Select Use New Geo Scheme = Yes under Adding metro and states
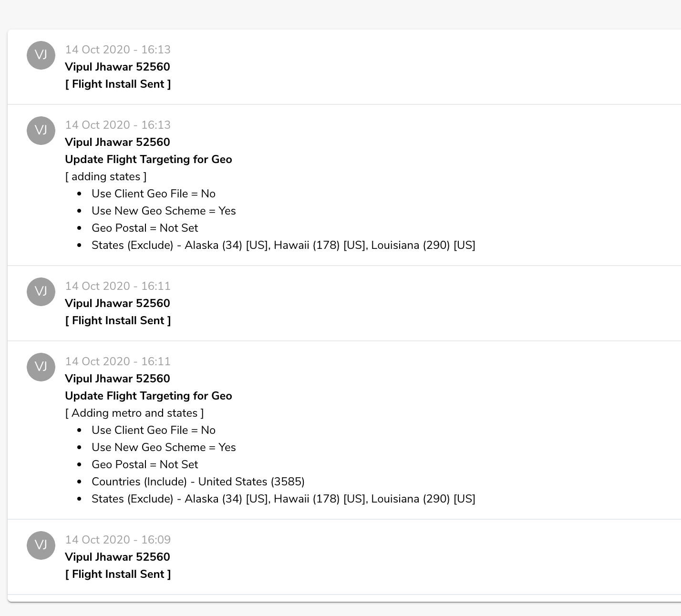This screenshot has width=681, height=616. point(164,447)
